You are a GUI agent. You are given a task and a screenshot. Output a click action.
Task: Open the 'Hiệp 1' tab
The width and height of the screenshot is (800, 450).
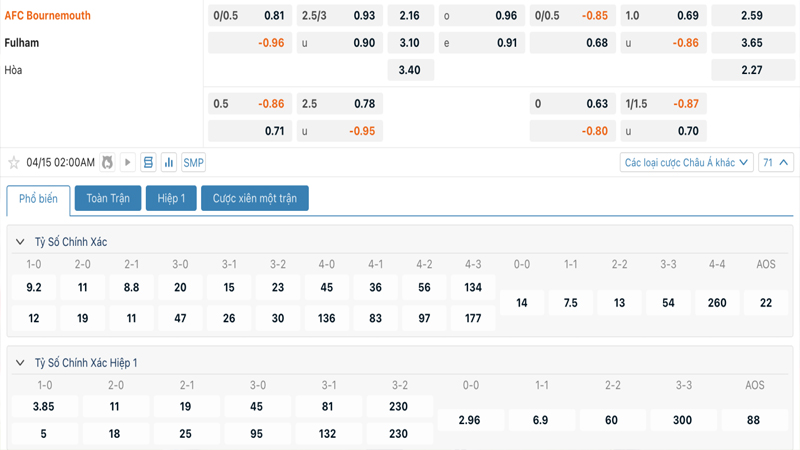click(x=171, y=199)
